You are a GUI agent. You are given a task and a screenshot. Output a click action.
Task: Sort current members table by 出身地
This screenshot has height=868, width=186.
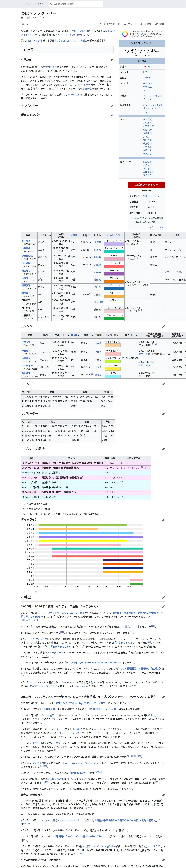click(98, 235)
